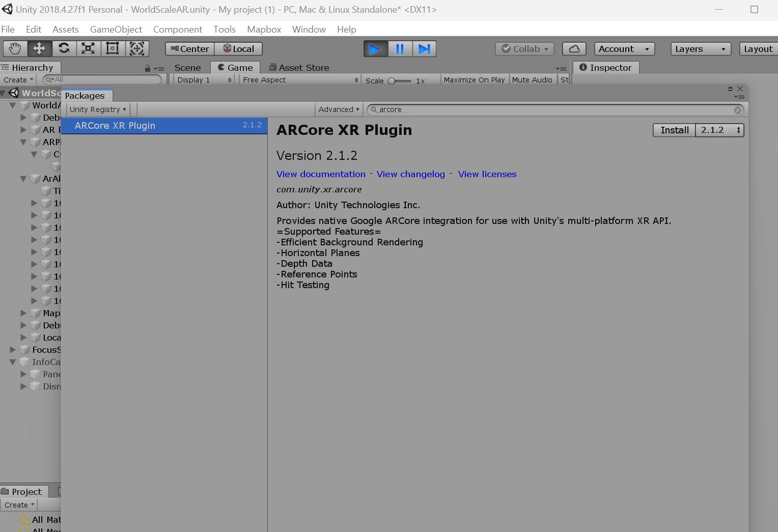The width and height of the screenshot is (778, 532).
Task: Open the Account dropdown
Action: (x=625, y=49)
